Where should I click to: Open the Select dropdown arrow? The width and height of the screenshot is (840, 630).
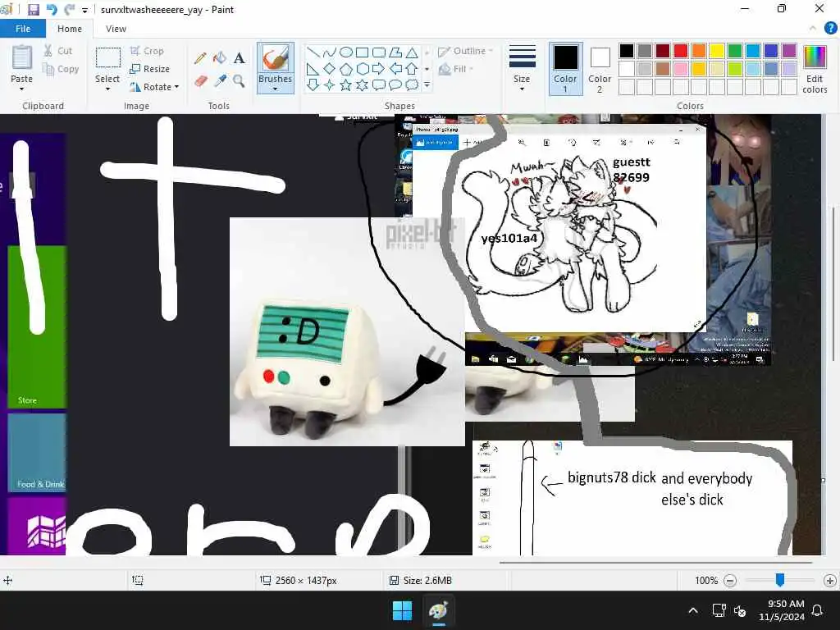pyautogui.click(x=107, y=89)
